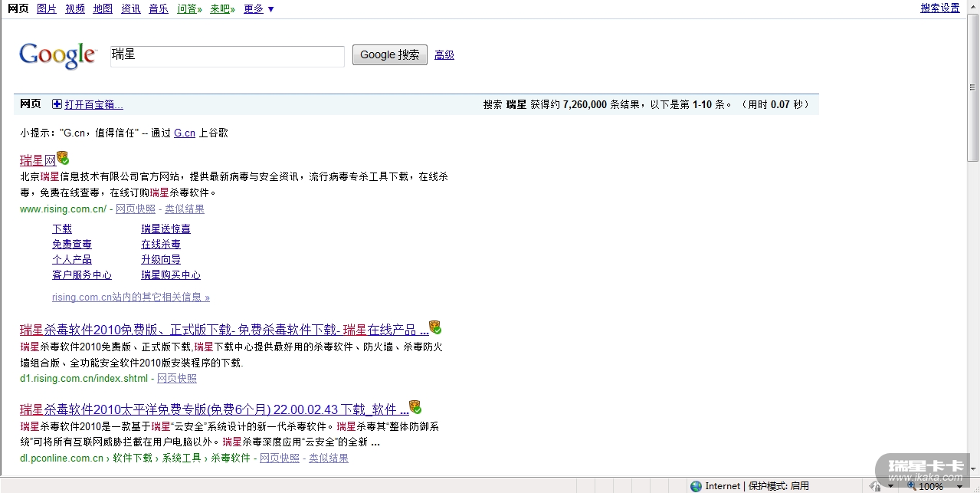Click the search box containing 瑞星

[x=228, y=56]
